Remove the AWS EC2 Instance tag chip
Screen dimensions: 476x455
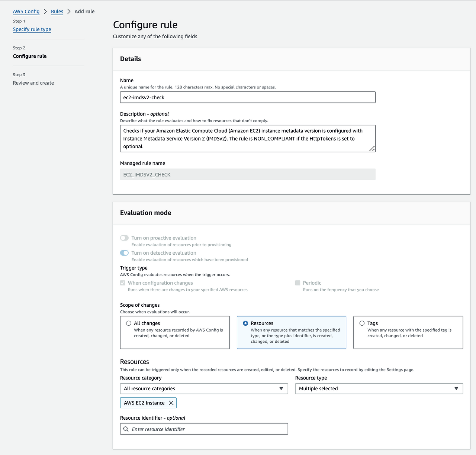171,403
